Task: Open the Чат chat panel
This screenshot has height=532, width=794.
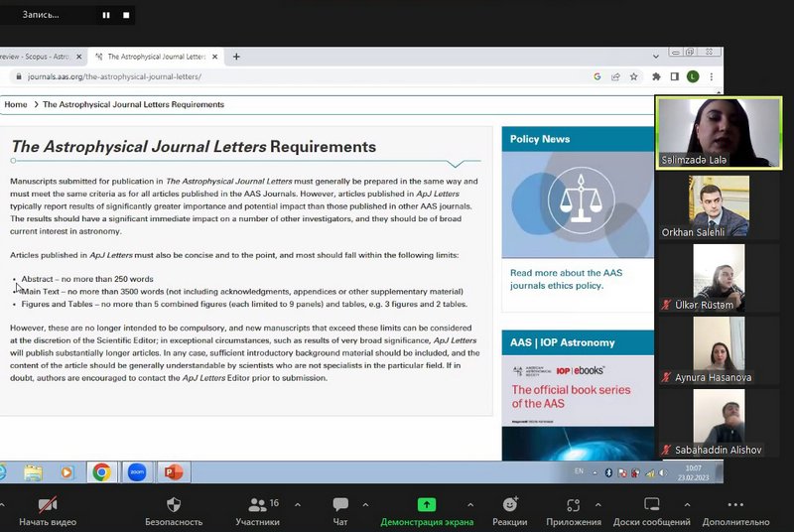Action: (x=340, y=512)
